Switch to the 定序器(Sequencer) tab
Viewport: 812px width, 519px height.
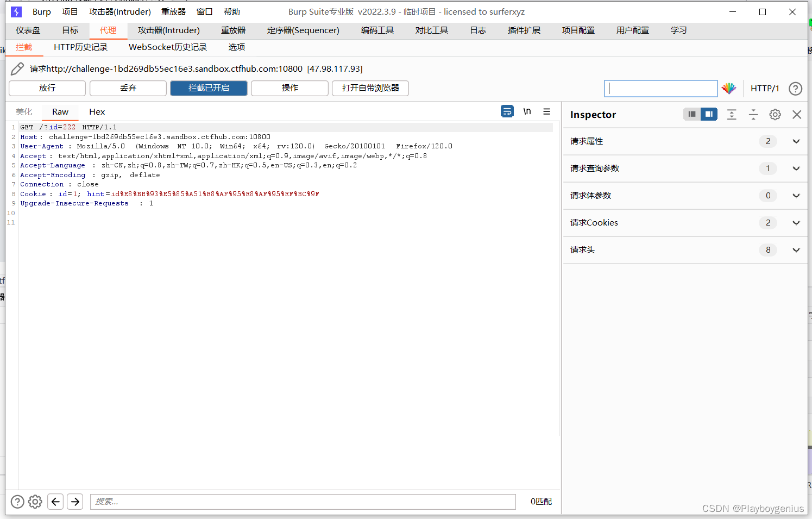(x=303, y=30)
